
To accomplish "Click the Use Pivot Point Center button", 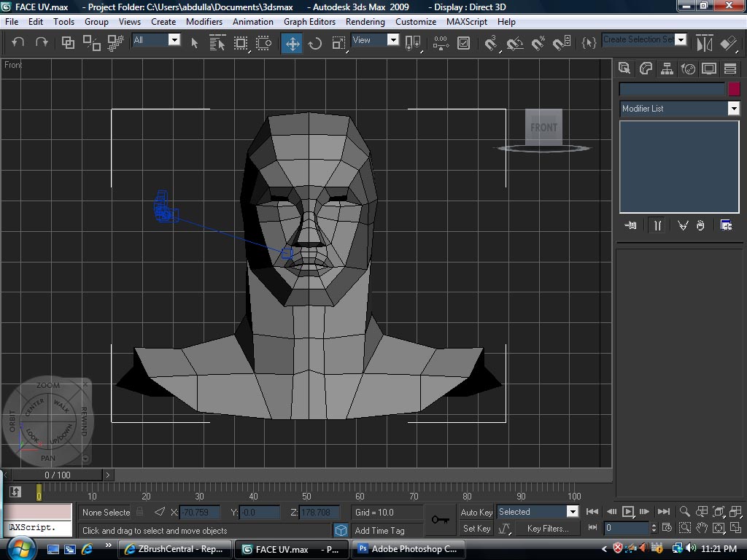I will [x=413, y=43].
